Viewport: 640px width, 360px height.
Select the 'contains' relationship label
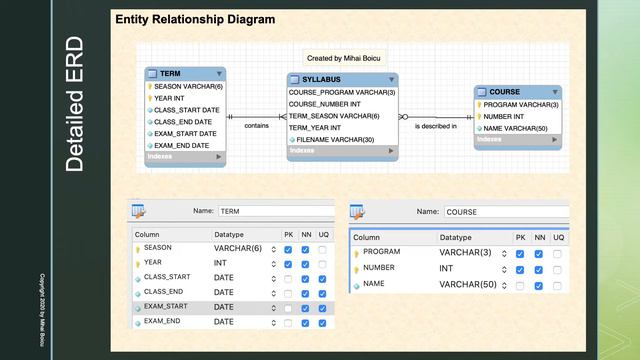[x=257, y=126]
